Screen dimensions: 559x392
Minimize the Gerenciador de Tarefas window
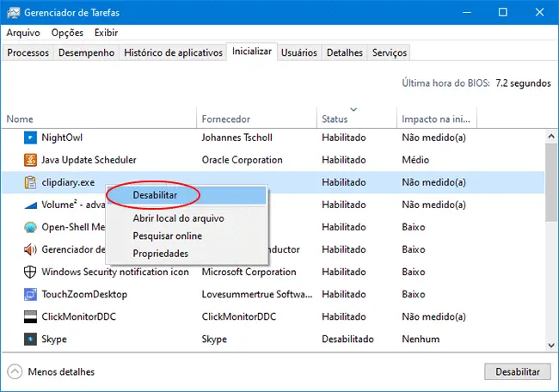[x=467, y=13]
